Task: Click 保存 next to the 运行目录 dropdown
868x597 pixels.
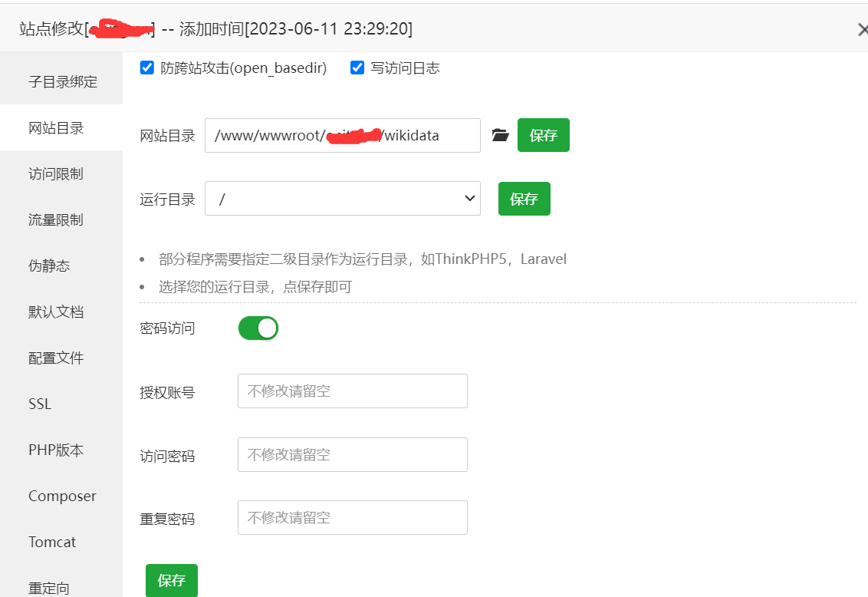Action: pyautogui.click(x=524, y=198)
